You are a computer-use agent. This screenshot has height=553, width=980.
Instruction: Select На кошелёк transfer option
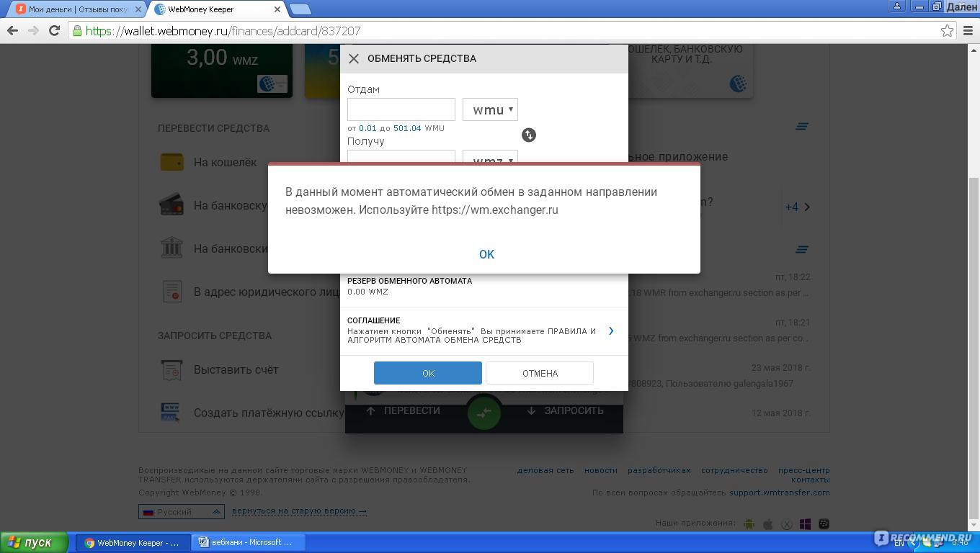point(225,163)
